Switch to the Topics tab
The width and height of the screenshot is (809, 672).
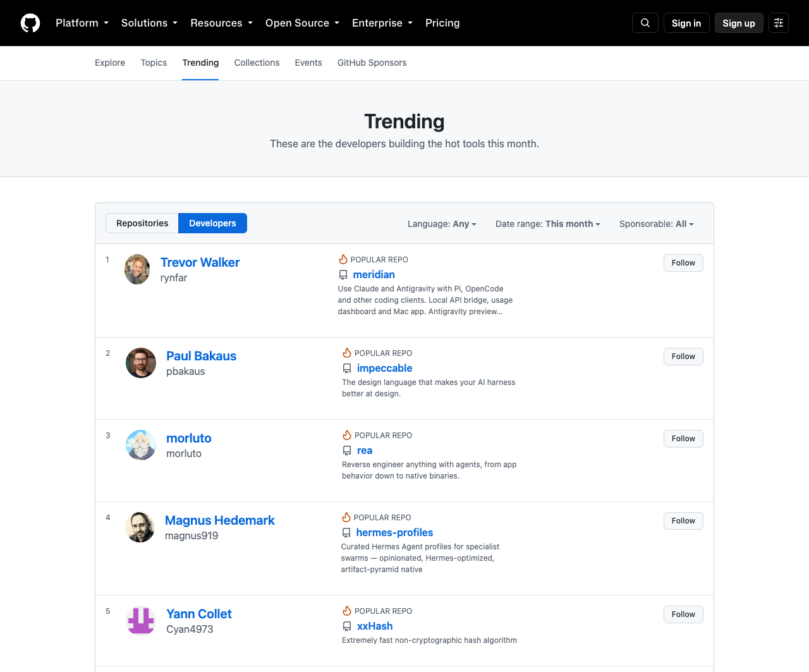pyautogui.click(x=154, y=63)
